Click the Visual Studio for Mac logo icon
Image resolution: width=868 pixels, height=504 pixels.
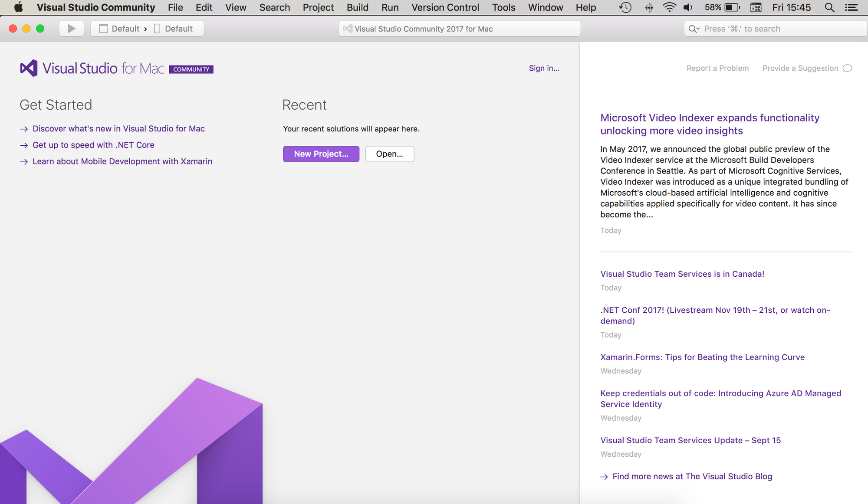click(x=28, y=68)
